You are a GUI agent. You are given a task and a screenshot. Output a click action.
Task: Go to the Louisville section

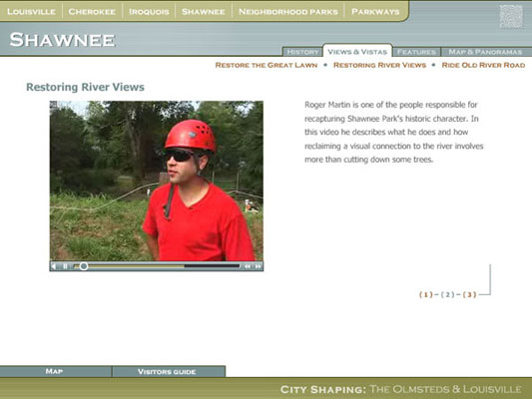coord(31,12)
